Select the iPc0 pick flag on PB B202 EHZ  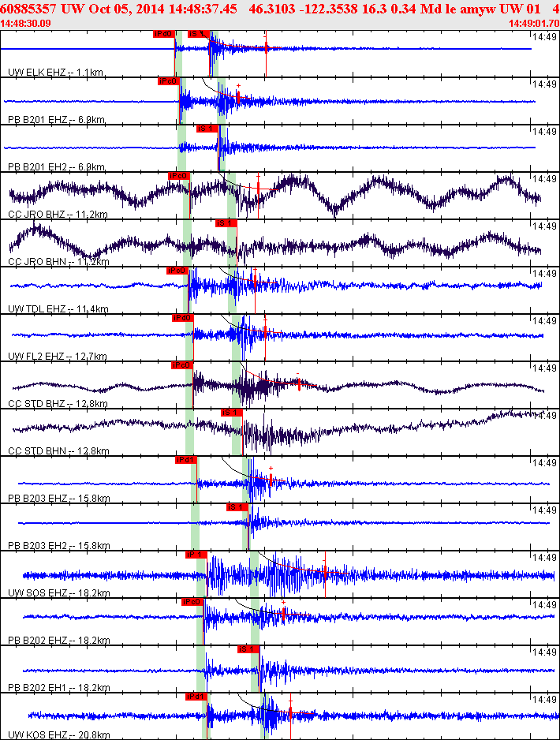point(192,602)
